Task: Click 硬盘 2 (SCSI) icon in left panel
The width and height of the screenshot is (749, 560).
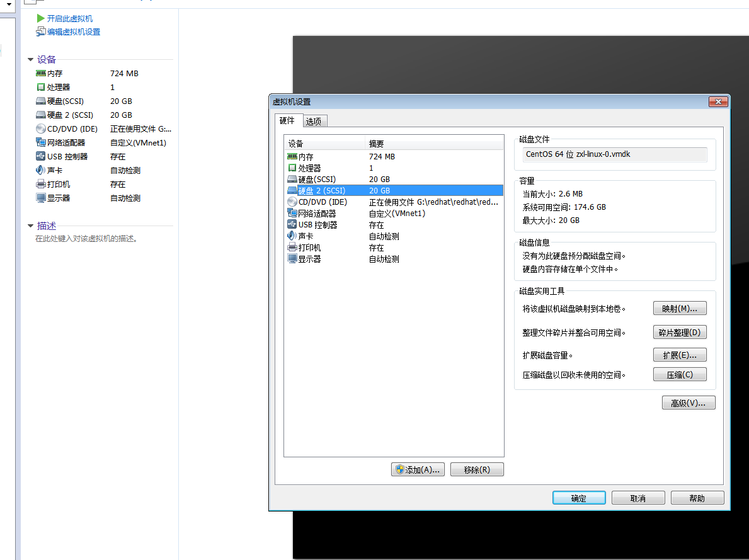Action: 40,115
